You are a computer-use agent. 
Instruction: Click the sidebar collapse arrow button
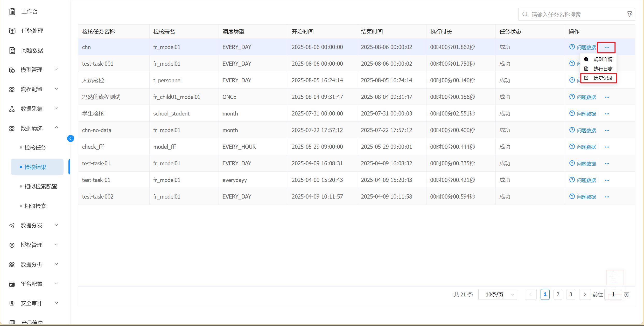click(71, 139)
